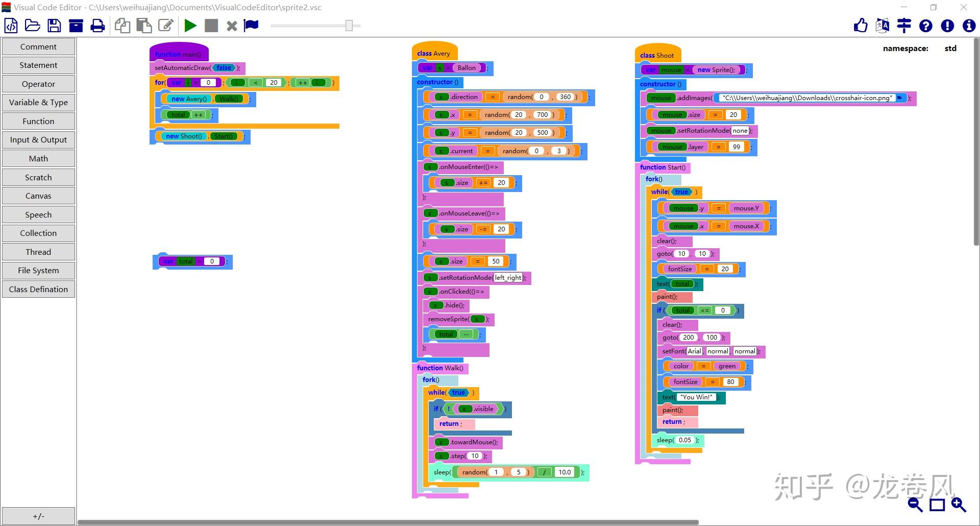This screenshot has width=980, height=526.
Task: Click the 10.0 divisor in sleep block
Action: tap(565, 472)
